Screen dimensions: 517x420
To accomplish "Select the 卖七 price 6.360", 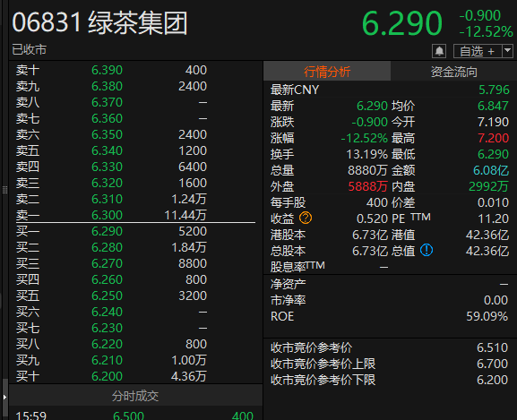I will click(107, 118).
